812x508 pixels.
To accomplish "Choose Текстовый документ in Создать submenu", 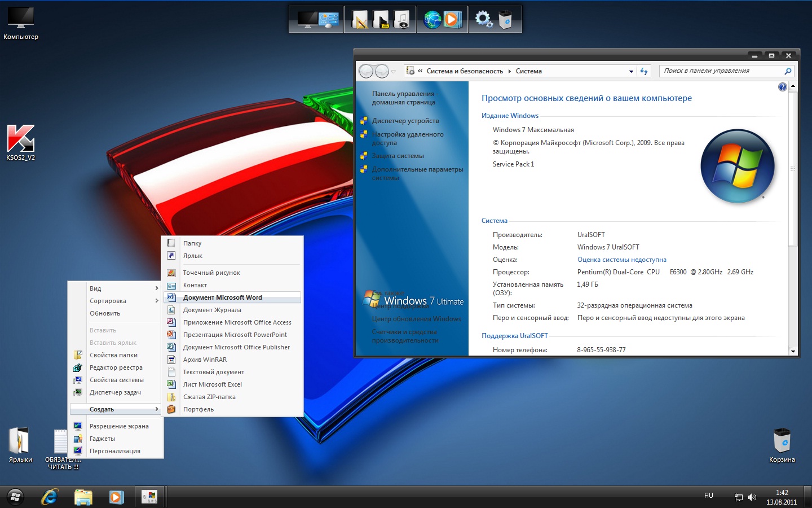I will point(232,372).
